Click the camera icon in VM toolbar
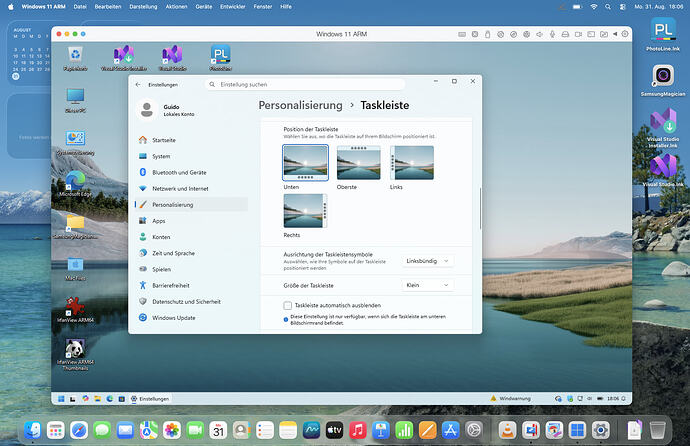The width and height of the screenshot is (690, 446). point(578,34)
